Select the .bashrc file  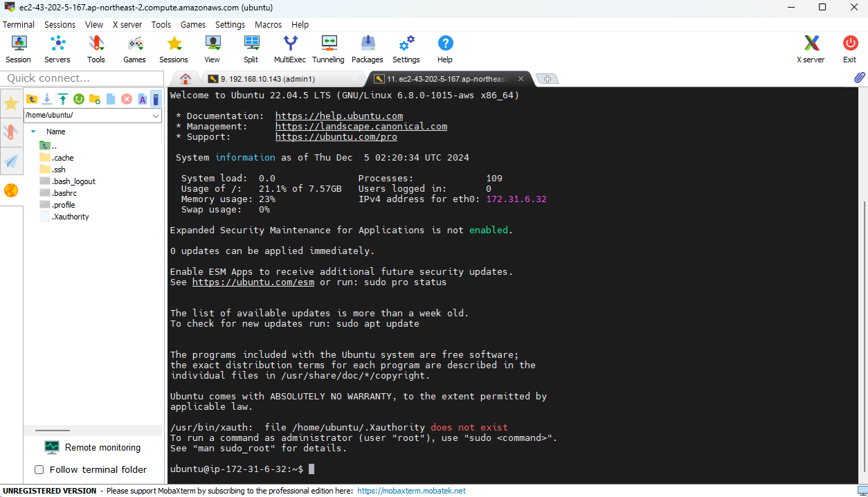pos(58,193)
